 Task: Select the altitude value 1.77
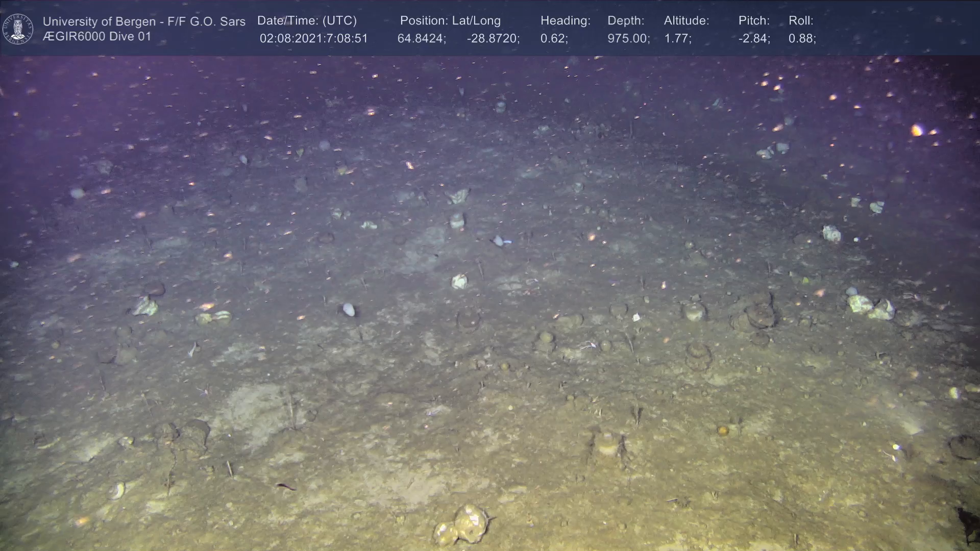coord(677,39)
